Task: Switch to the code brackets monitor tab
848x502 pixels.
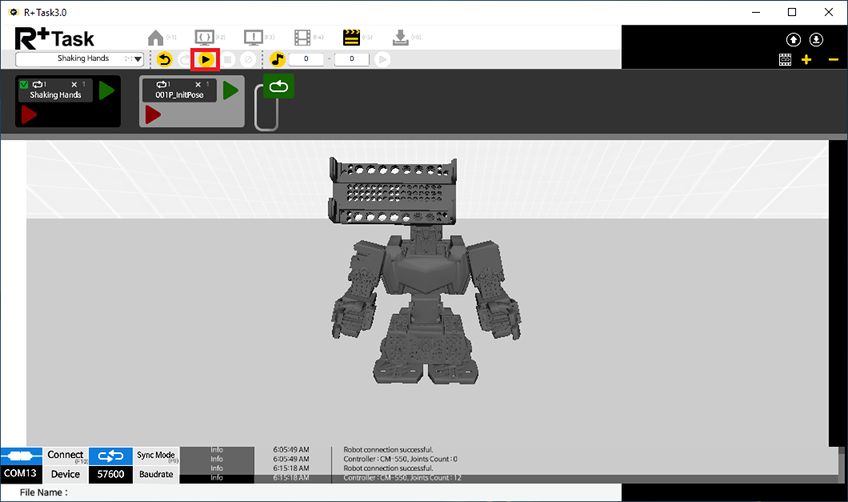Action: click(205, 38)
